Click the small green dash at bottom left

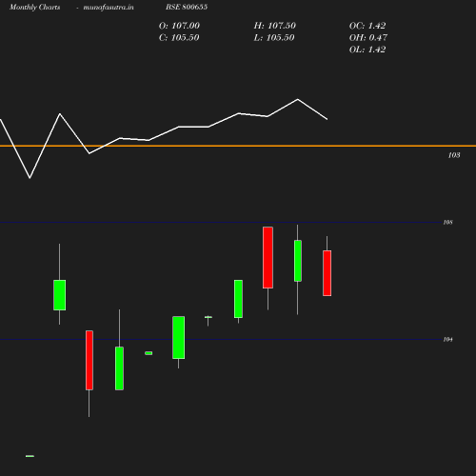pyautogui.click(x=30, y=456)
